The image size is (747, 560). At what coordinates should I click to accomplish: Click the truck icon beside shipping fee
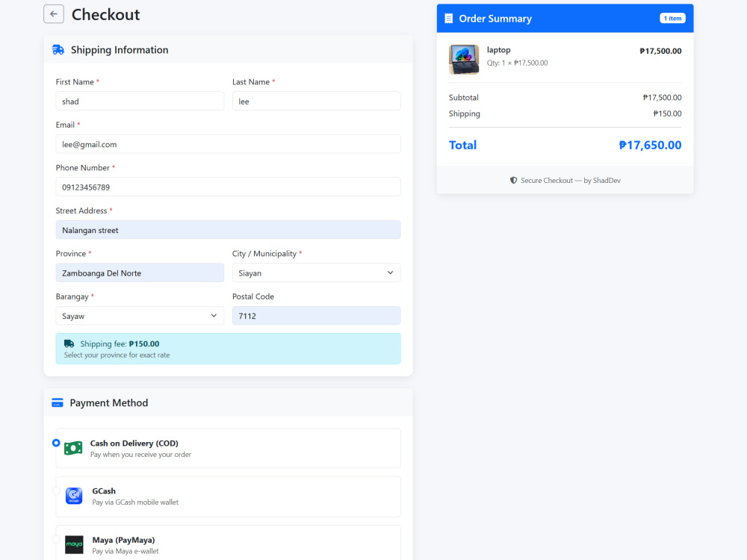(69, 343)
